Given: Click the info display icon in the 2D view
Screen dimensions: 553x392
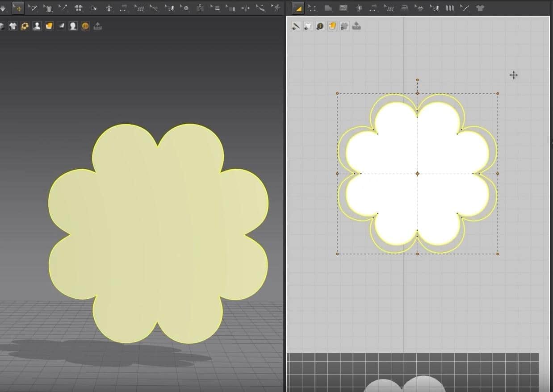Looking at the screenshot, I should [x=320, y=26].
